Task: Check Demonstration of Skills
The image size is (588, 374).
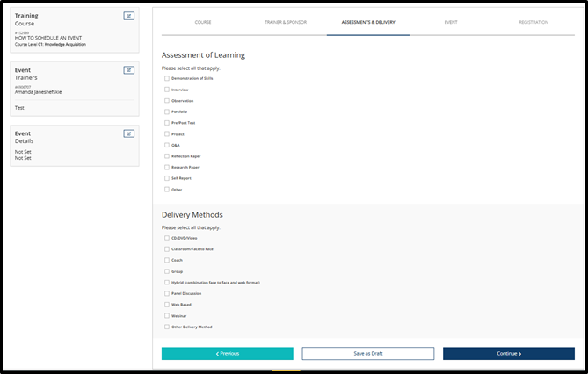Action: (x=167, y=78)
